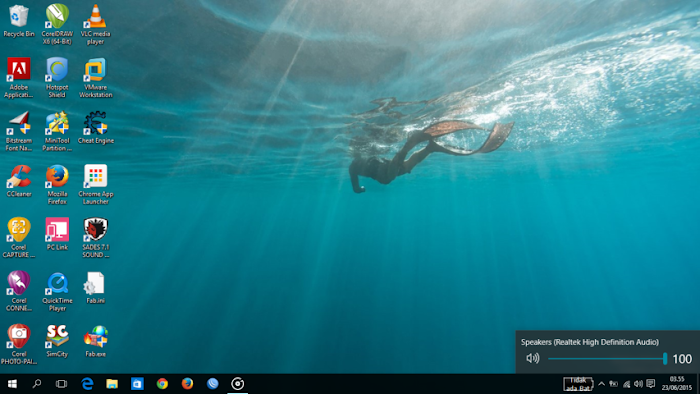Click the 'Tidak ada Bat' battery indicator
The width and height of the screenshot is (700, 394).
click(x=578, y=384)
